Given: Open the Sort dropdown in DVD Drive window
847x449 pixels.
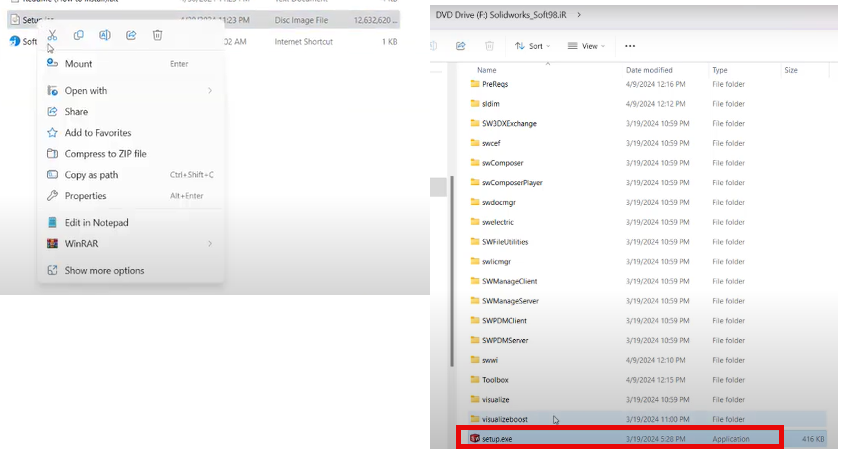Looking at the screenshot, I should pyautogui.click(x=533, y=46).
